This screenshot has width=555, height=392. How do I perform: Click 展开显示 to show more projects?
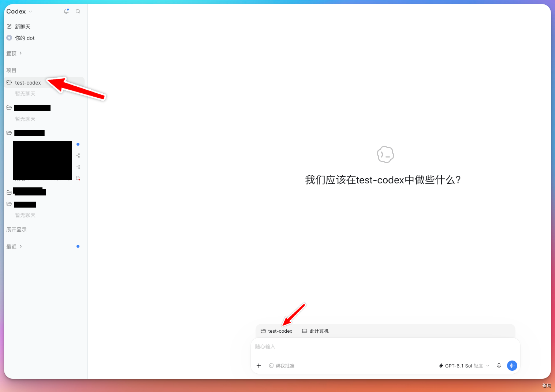(x=16, y=229)
